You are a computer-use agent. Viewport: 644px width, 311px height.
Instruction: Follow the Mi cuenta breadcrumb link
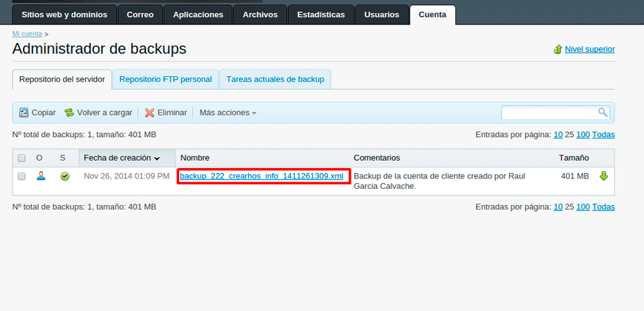27,34
